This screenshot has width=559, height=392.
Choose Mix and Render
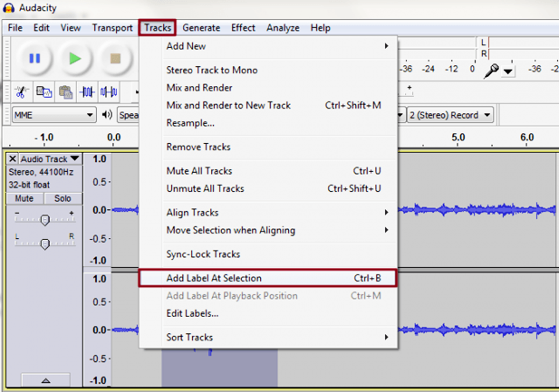click(268, 88)
